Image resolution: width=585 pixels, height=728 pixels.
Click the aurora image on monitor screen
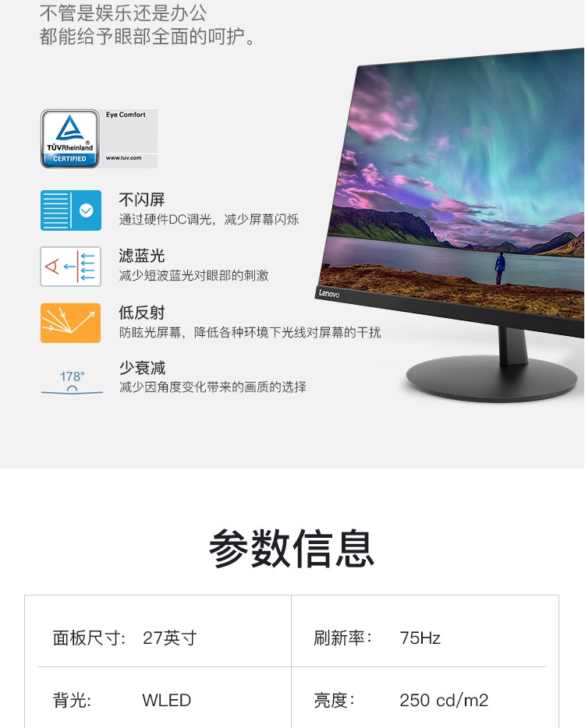pos(457,181)
